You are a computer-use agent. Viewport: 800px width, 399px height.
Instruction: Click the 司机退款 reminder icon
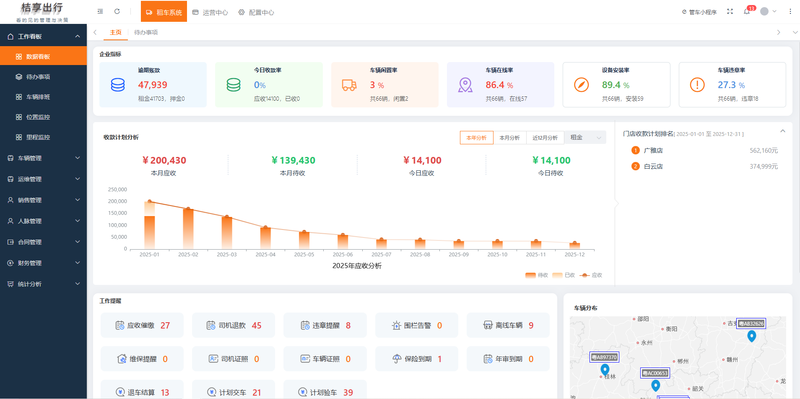(x=211, y=325)
